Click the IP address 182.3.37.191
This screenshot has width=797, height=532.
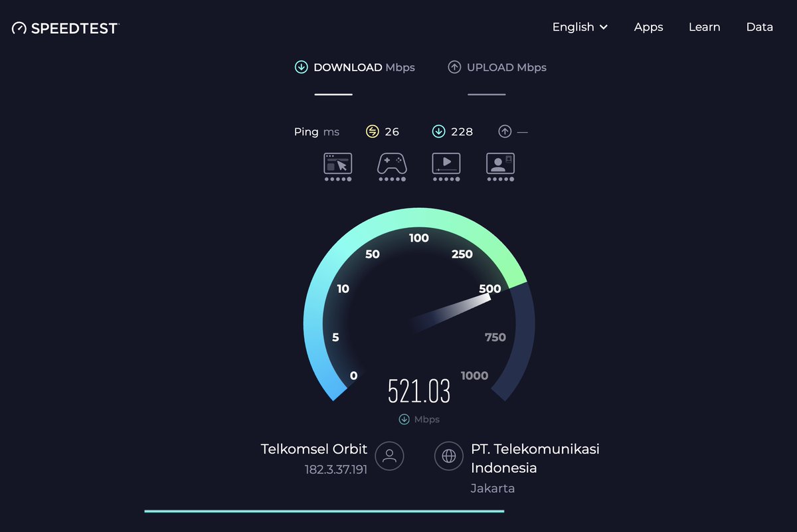pyautogui.click(x=336, y=470)
